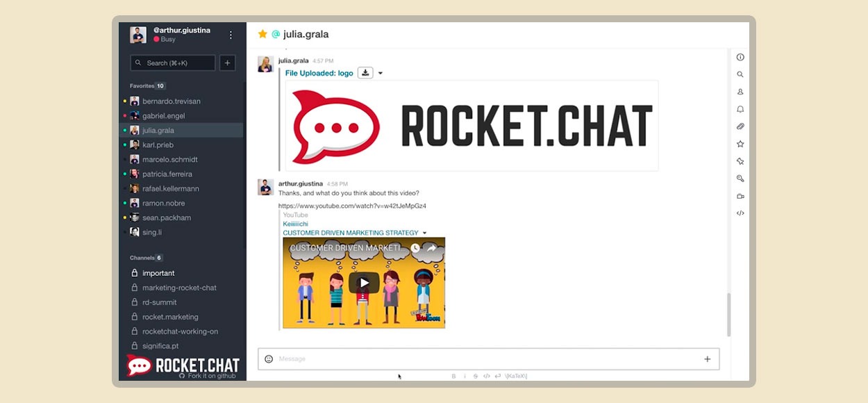The image size is (868, 403).
Task: Start a video call camera icon
Action: [x=740, y=196]
